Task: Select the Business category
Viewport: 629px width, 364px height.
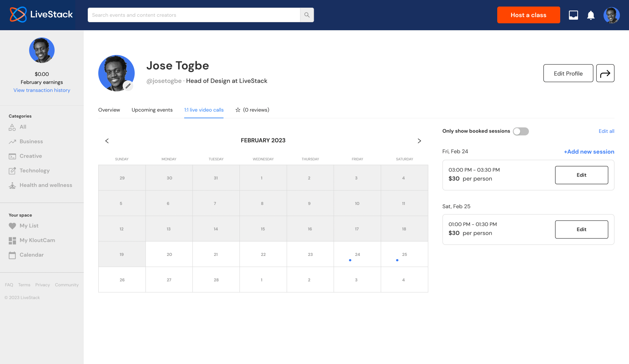Action: (31, 141)
